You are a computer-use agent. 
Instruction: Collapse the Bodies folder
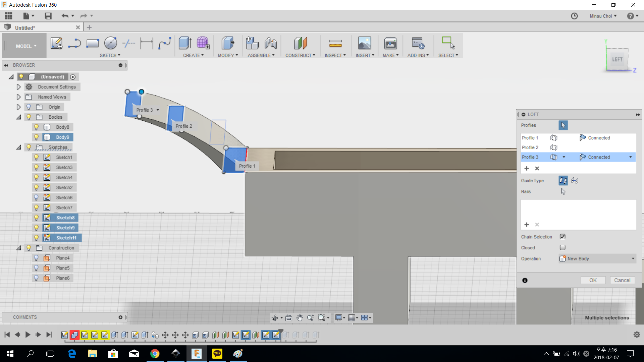(x=19, y=117)
